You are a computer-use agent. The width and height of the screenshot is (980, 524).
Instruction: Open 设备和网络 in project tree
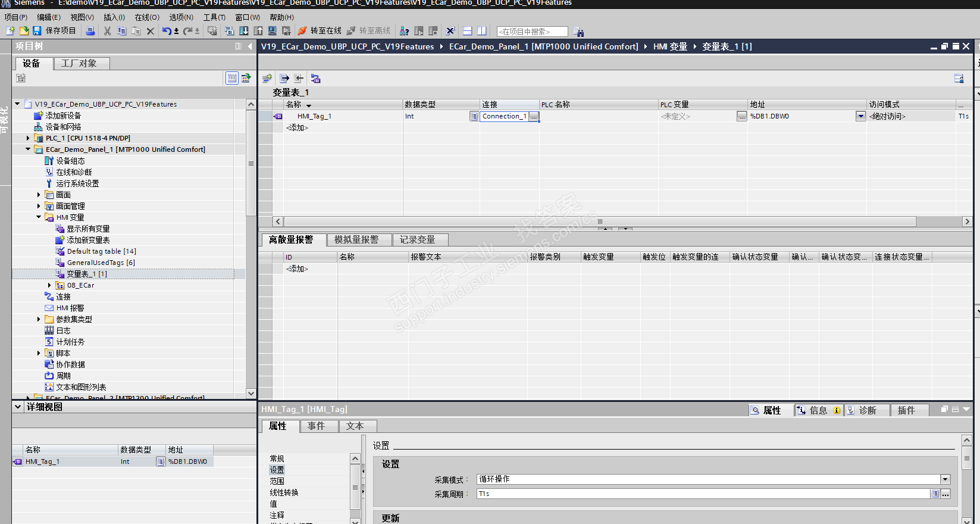[63, 127]
